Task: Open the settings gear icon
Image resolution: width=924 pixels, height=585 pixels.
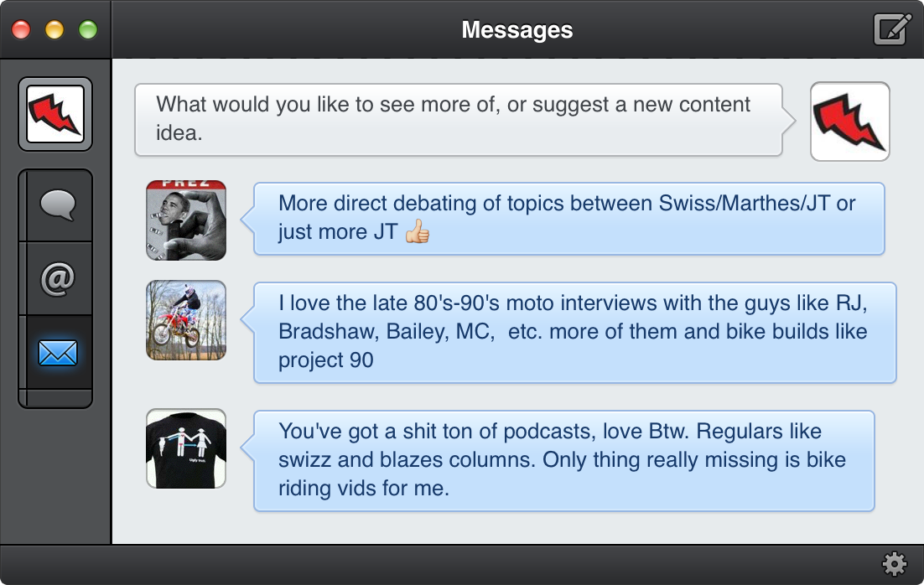Action: (895, 564)
